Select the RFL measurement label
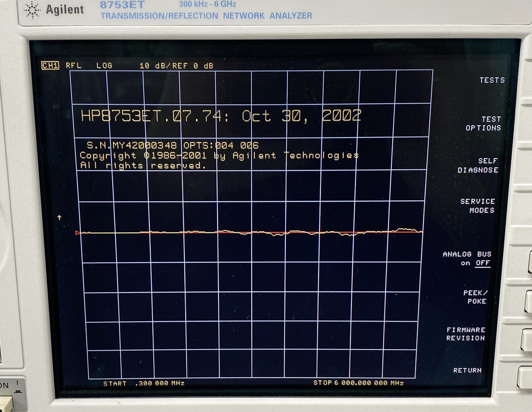Screen dimensions: 532x412 pyautogui.click(x=73, y=66)
